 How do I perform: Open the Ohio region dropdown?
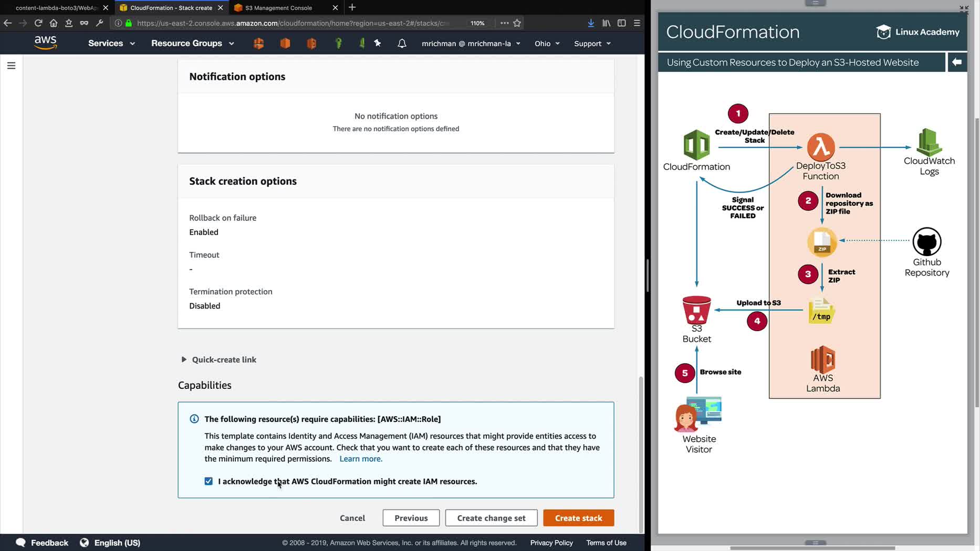pos(547,44)
